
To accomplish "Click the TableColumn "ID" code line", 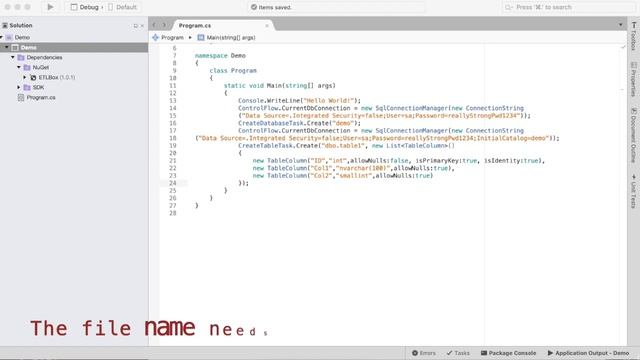I will point(398,160).
